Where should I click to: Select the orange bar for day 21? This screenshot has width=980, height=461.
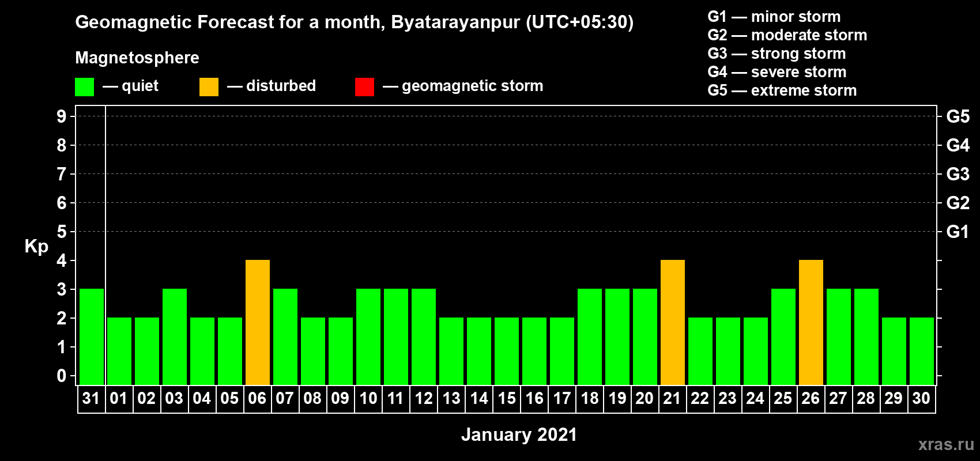tap(673, 322)
